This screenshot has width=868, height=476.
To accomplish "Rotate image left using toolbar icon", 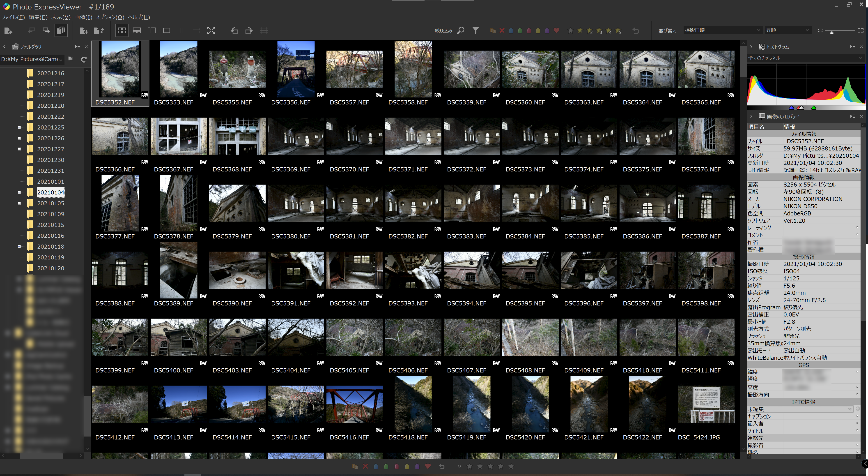I will (x=234, y=31).
